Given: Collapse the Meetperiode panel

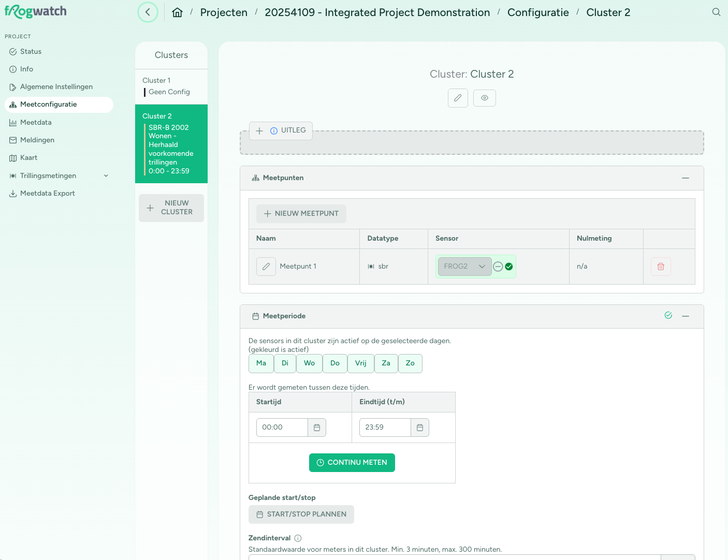Looking at the screenshot, I should pyautogui.click(x=686, y=316).
